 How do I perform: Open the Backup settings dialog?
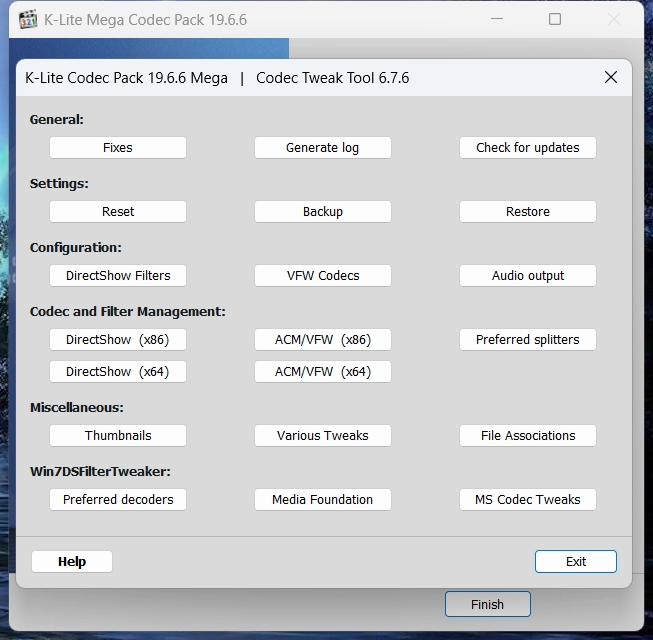click(x=323, y=212)
